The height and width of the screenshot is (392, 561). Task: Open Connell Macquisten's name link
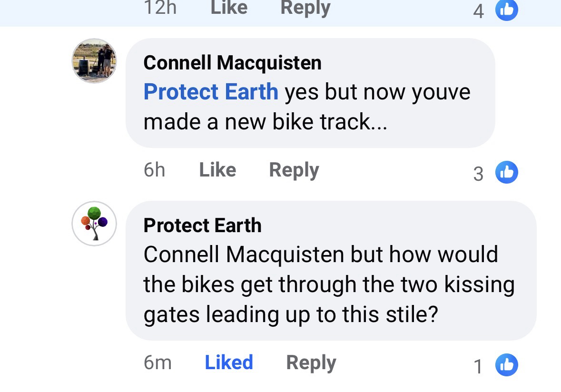(232, 63)
